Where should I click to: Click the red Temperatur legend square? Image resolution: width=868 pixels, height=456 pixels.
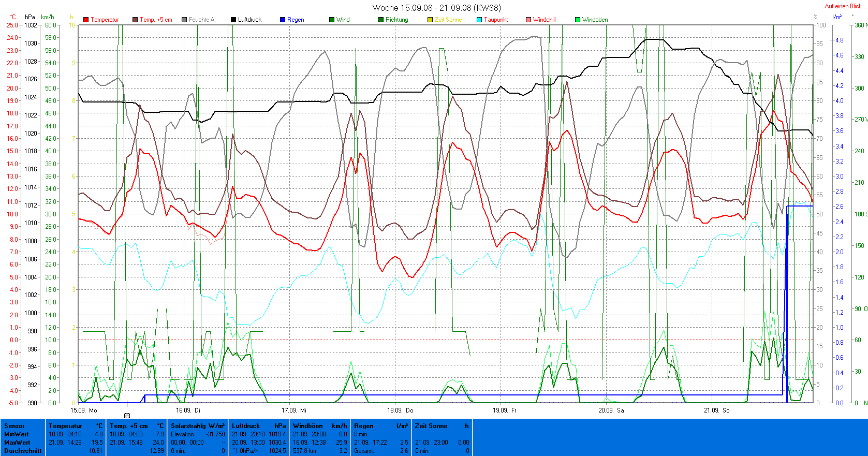coord(86,20)
